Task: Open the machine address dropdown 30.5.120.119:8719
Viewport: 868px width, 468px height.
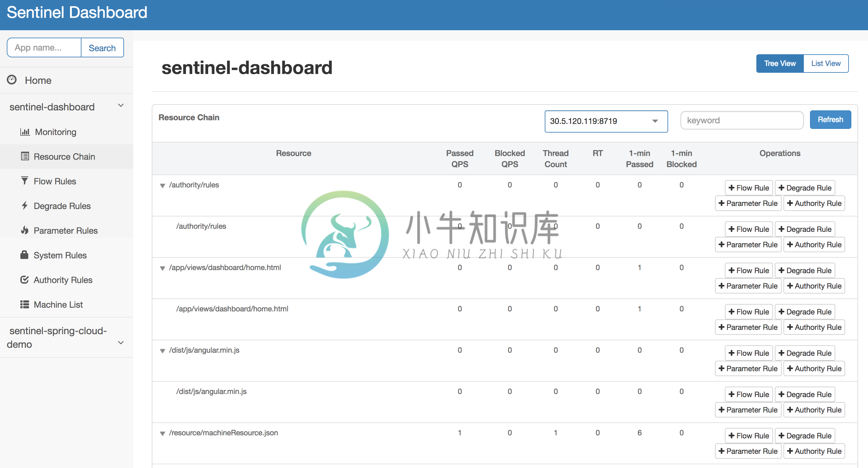Action: tap(606, 121)
